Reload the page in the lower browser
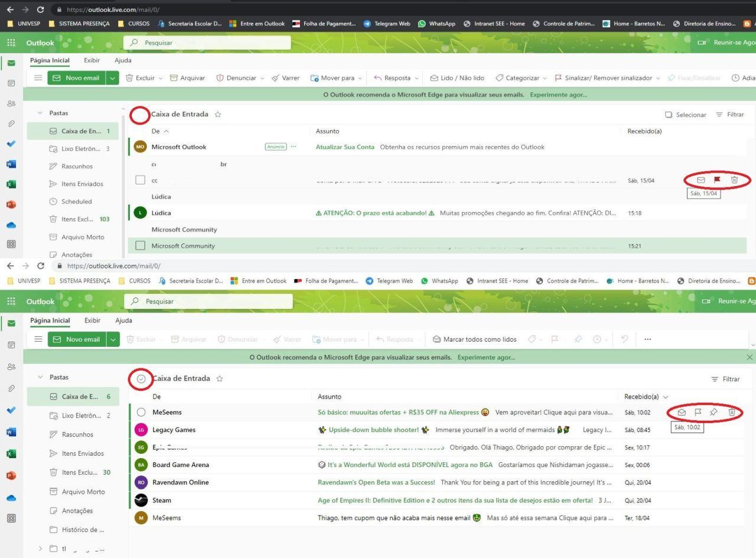 (x=40, y=266)
